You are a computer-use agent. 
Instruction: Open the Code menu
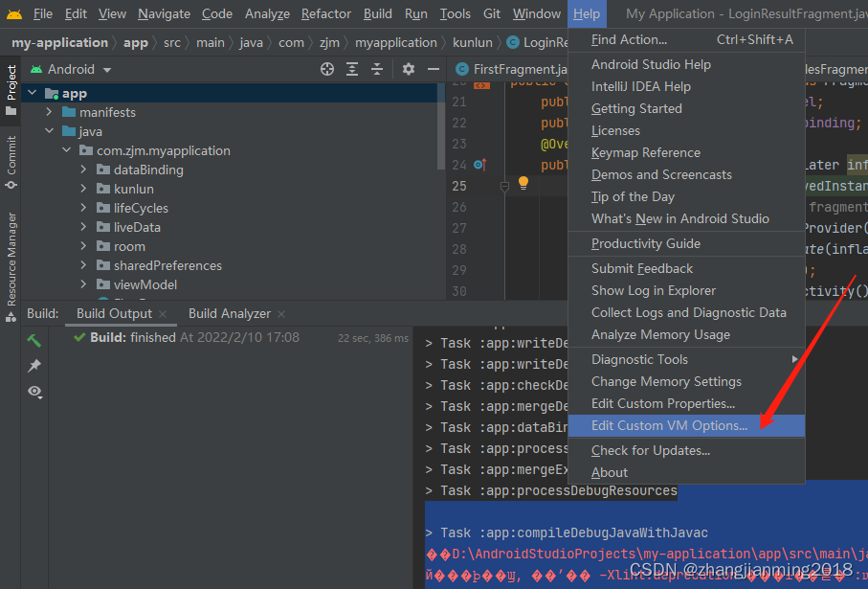pos(217,13)
